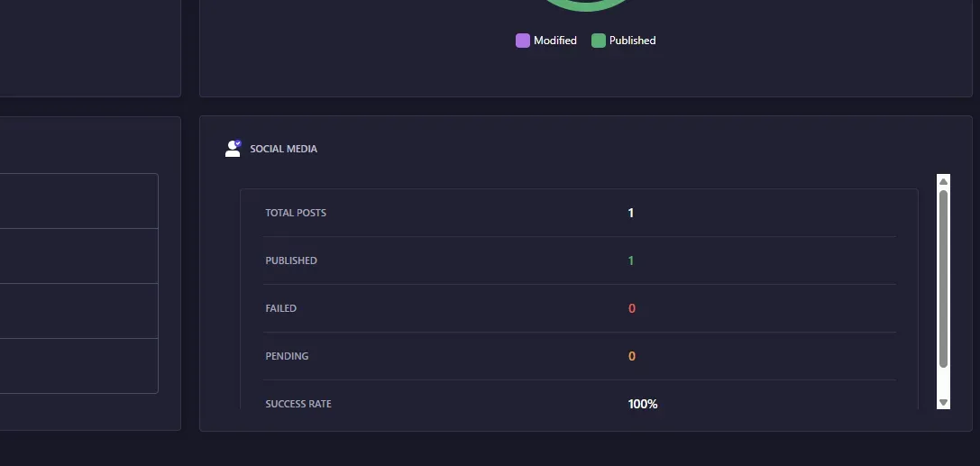This screenshot has height=466, width=980.
Task: Select the Pending stat label
Action: click(x=287, y=356)
